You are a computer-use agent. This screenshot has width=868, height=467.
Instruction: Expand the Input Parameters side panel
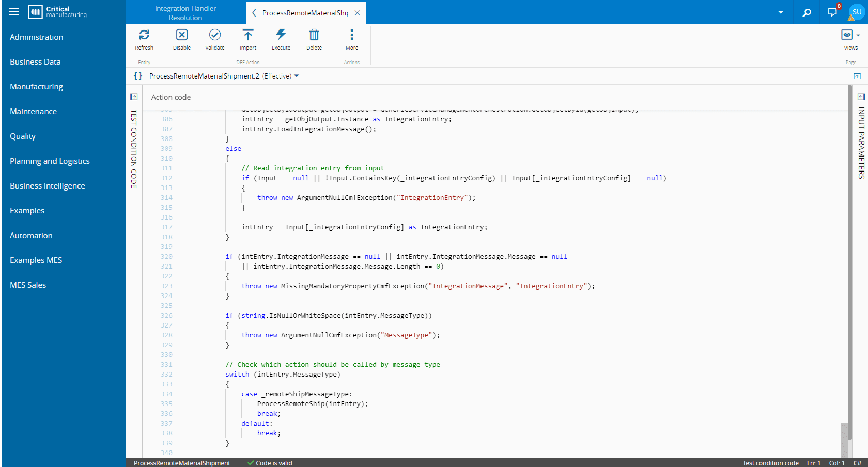coord(861,97)
